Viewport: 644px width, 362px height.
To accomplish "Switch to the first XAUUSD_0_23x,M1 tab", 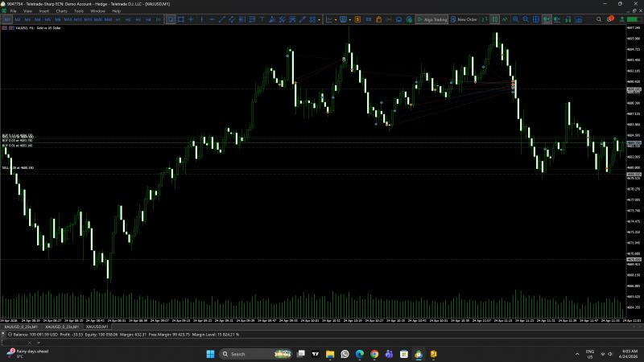I will point(21,327).
